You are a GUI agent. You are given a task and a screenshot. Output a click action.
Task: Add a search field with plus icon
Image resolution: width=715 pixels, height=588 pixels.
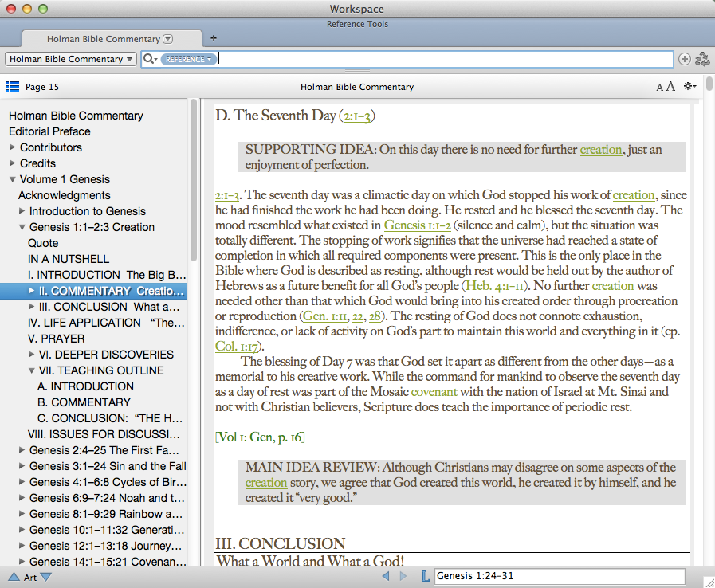point(684,59)
